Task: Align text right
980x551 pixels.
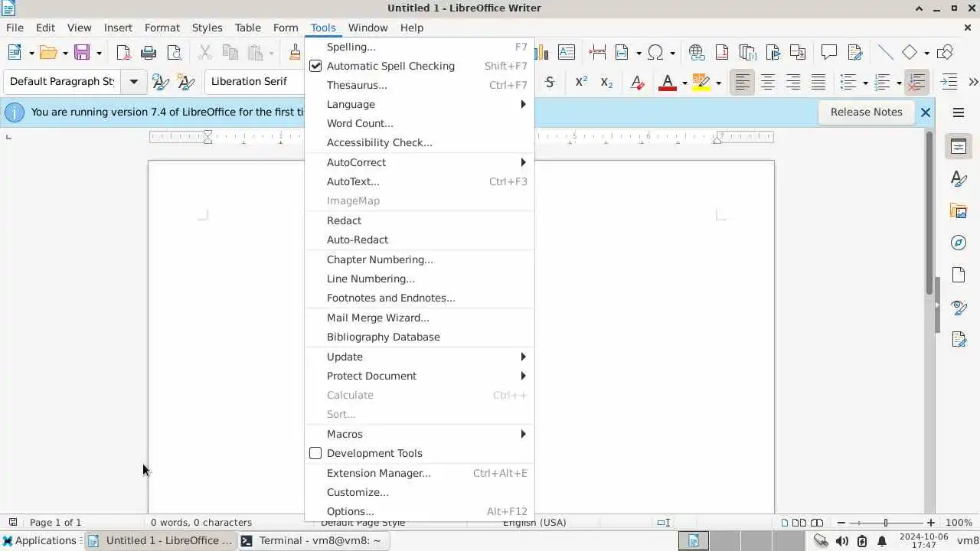Action: pyautogui.click(x=793, y=81)
